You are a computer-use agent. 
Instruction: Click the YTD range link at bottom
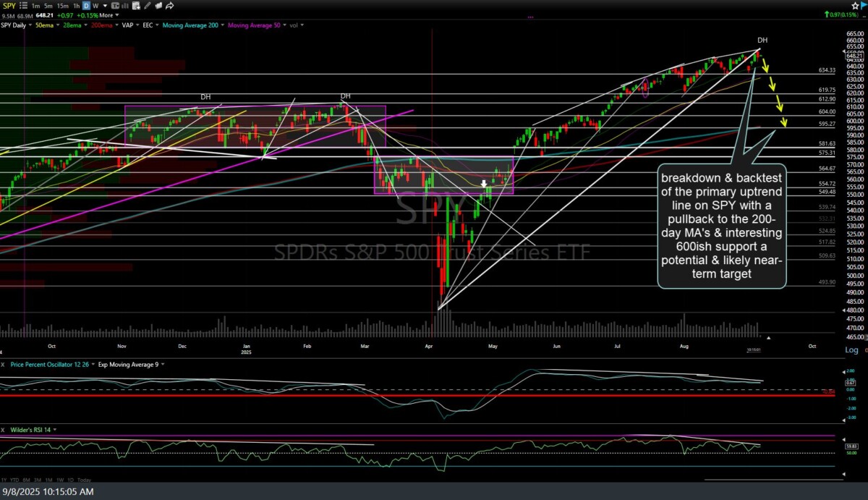pos(15,479)
